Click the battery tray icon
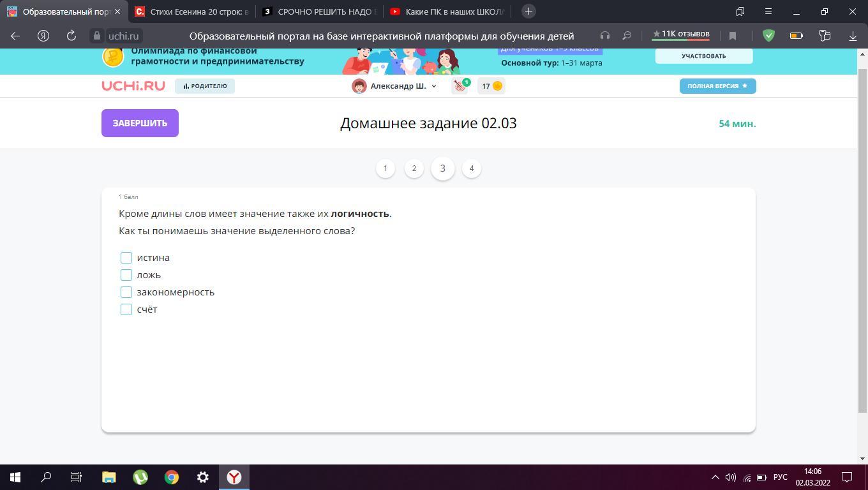This screenshot has height=490, width=868. 761,477
